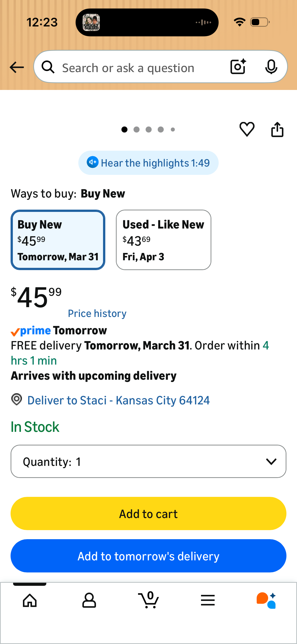Open the shopping cart icon

click(x=149, y=600)
